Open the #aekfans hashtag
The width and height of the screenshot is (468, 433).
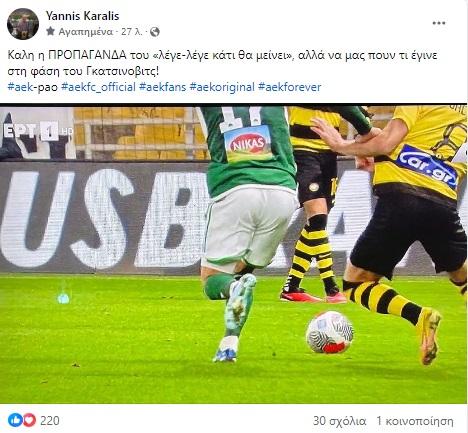162,87
